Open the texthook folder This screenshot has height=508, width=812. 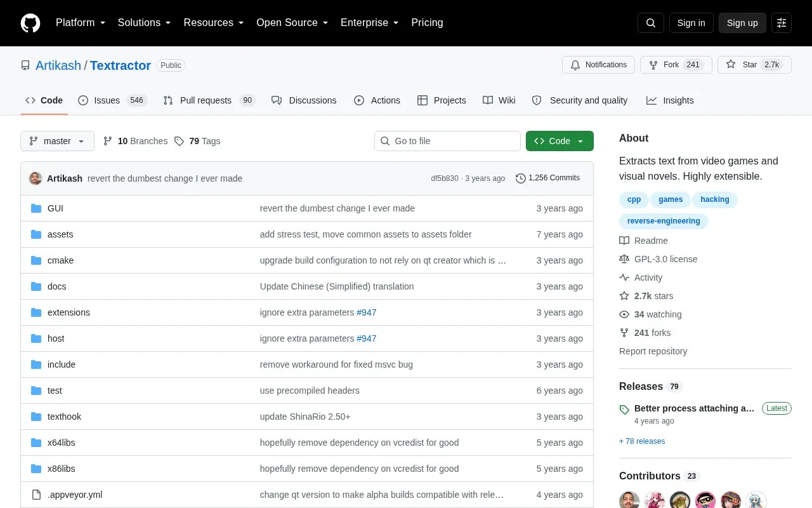(64, 417)
